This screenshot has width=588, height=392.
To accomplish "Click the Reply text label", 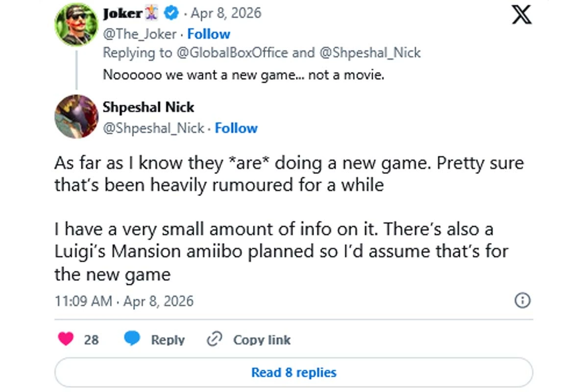I will (x=168, y=339).
